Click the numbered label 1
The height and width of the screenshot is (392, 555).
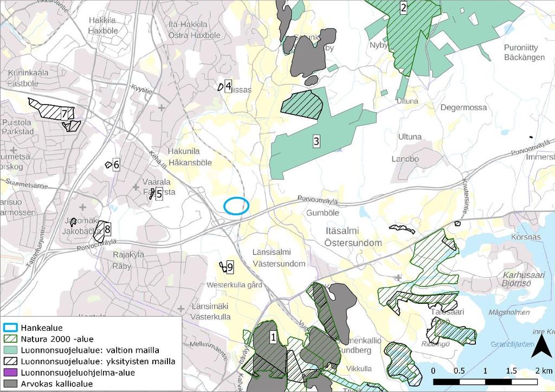(273, 337)
